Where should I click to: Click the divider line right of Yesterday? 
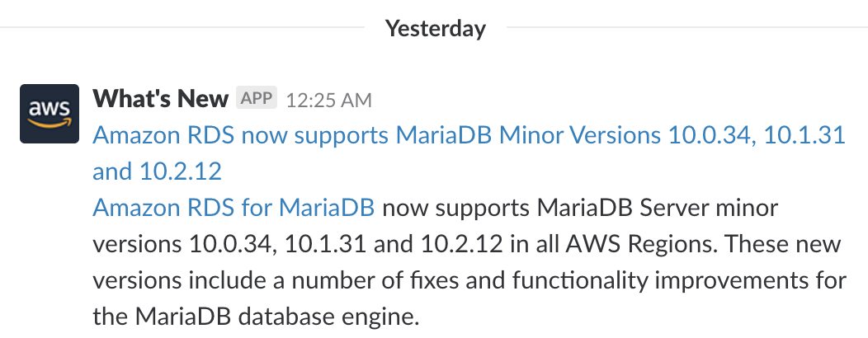pos(685,29)
